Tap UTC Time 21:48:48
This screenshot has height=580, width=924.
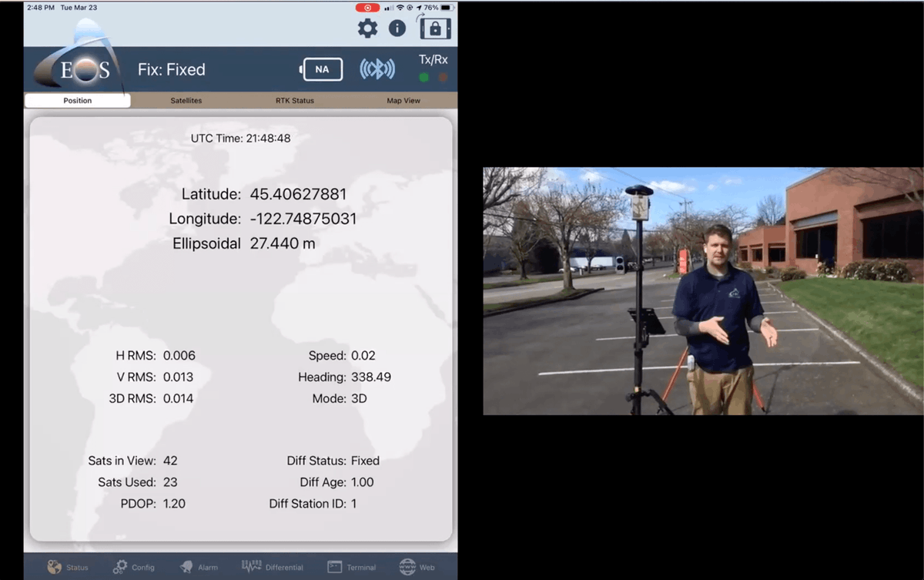(241, 139)
